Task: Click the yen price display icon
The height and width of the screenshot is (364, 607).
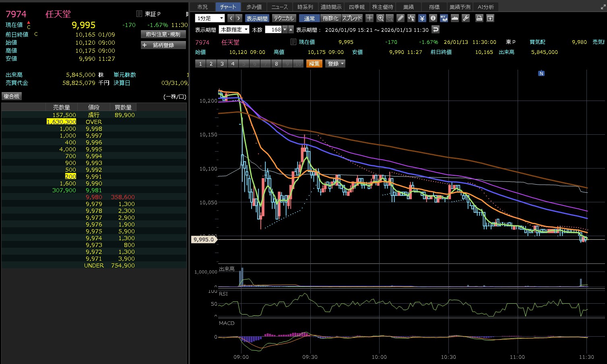Action: (x=422, y=18)
